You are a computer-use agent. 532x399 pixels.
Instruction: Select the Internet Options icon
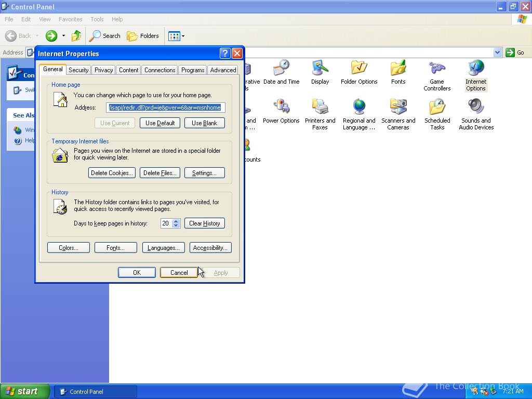(x=476, y=75)
